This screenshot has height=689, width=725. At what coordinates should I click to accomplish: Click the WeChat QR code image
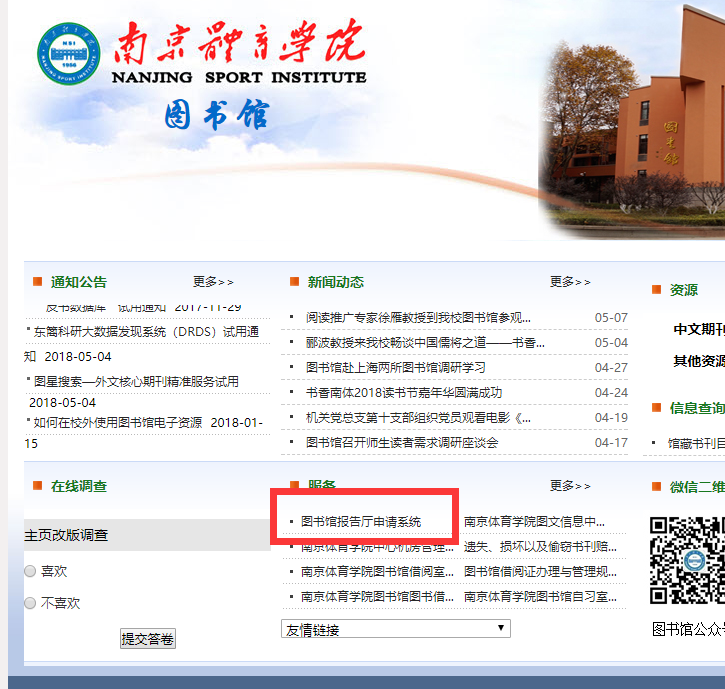[688, 560]
